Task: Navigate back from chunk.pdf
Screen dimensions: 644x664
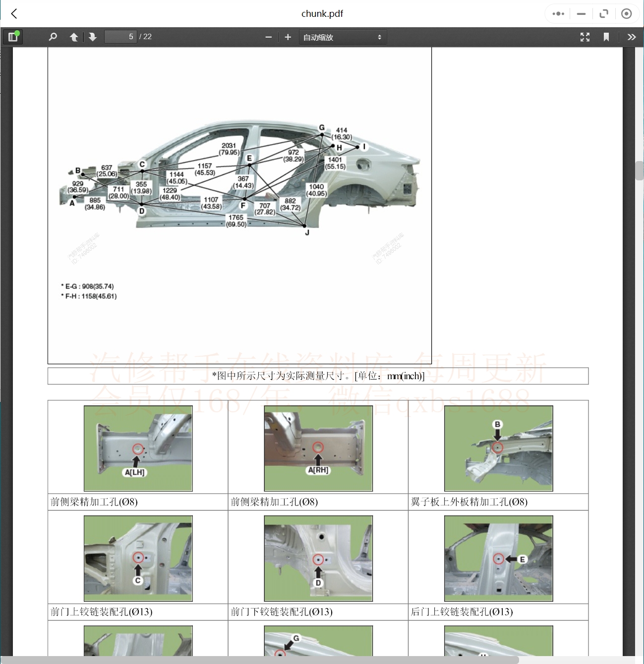Action: click(x=13, y=13)
